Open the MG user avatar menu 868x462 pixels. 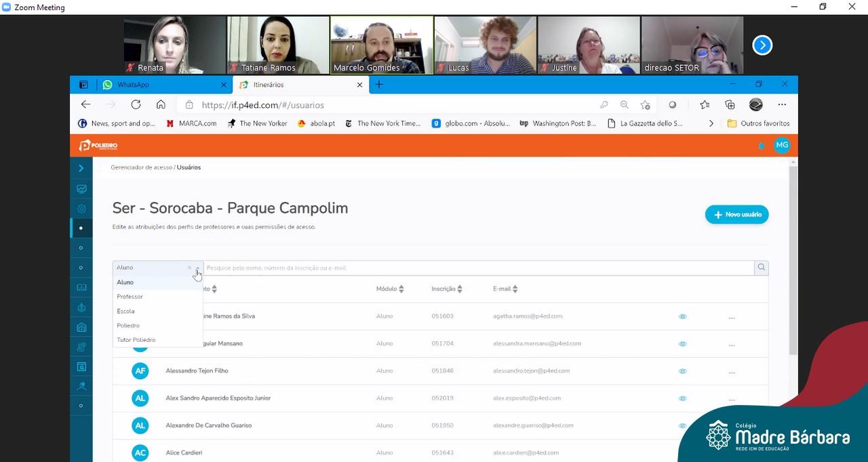pos(782,145)
